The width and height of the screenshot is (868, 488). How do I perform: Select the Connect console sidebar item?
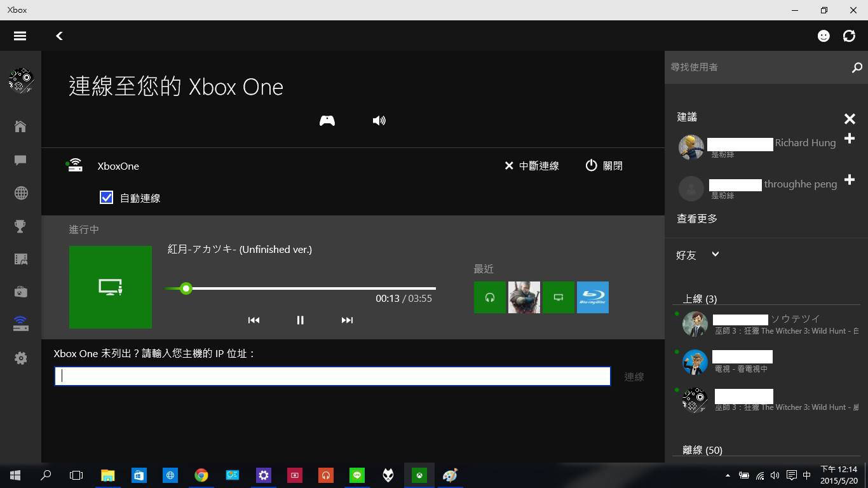(x=20, y=324)
